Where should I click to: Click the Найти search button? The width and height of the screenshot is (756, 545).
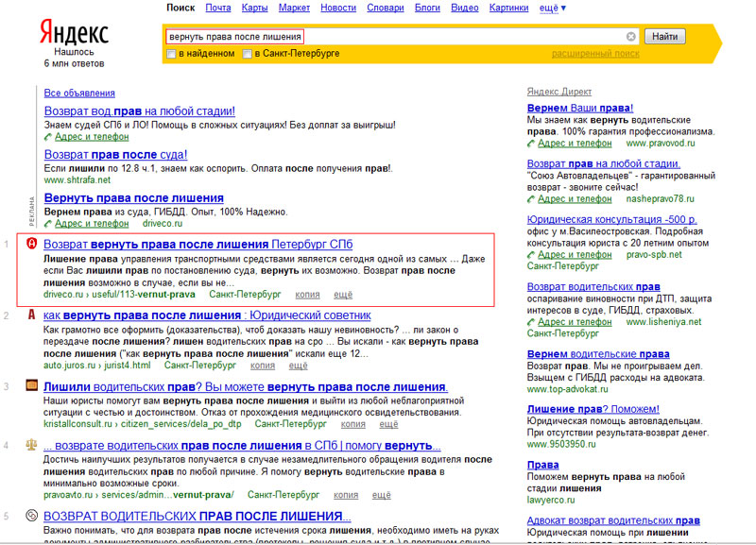click(665, 37)
